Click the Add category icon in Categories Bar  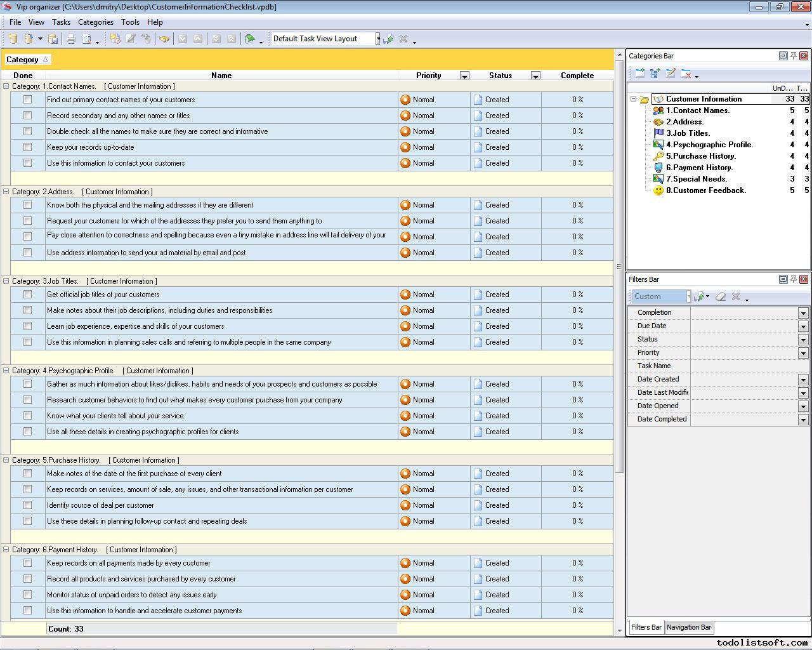pyautogui.click(x=639, y=74)
